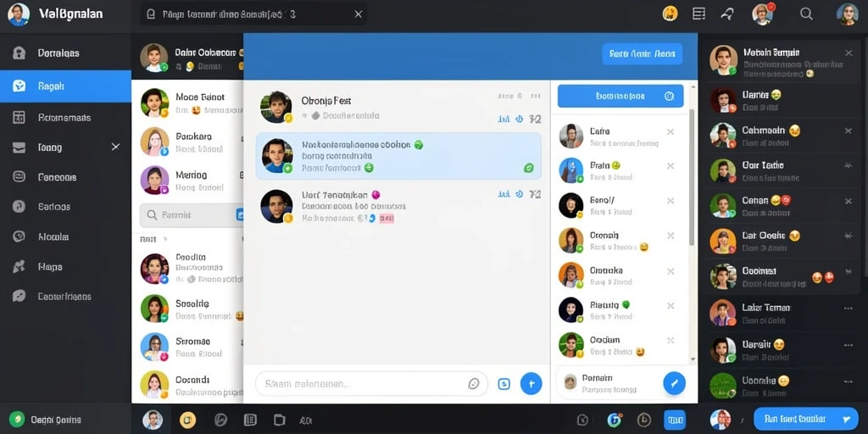Image resolution: width=868 pixels, height=434 pixels.
Task: Click the inbox icon next to Ieang
Action: click(19, 147)
